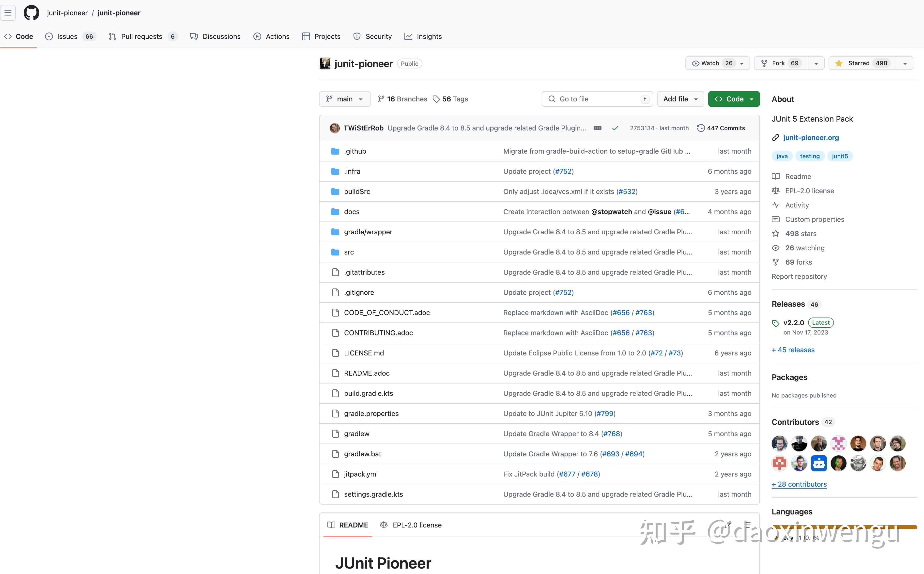
Task: Switch to the Pull requests tab
Action: 141,36
